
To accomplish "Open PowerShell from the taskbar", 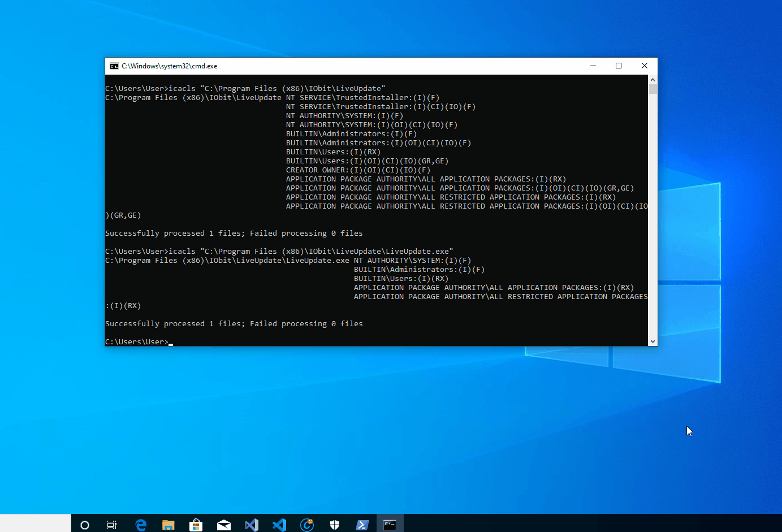I will 362,525.
